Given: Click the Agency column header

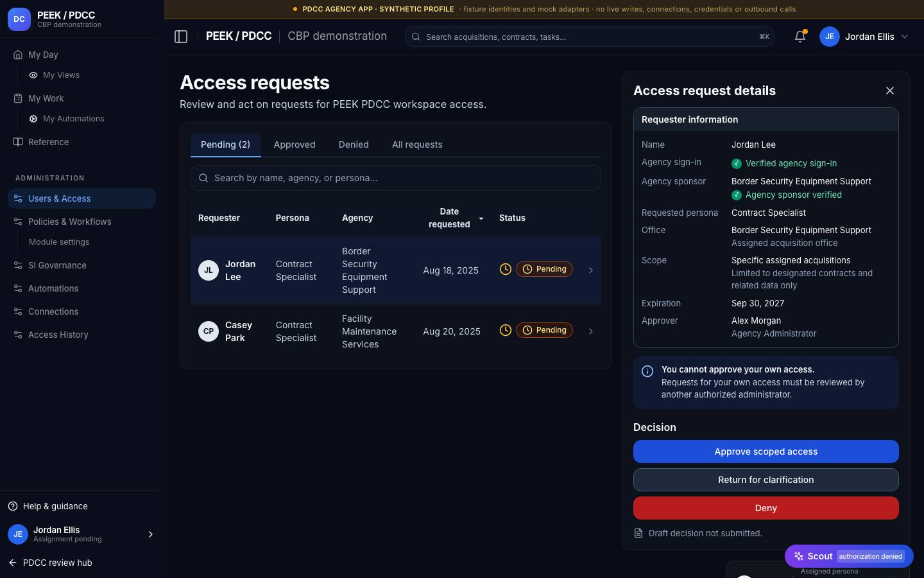Looking at the screenshot, I should 357,218.
